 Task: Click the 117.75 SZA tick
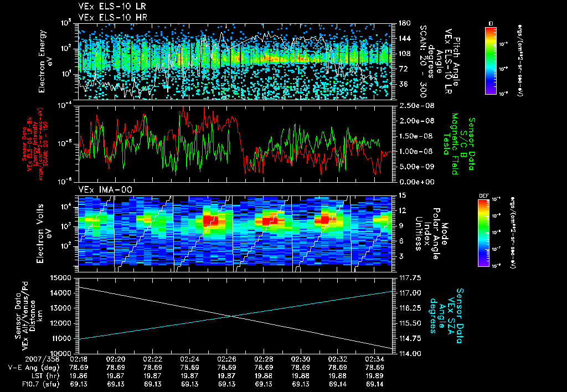(x=410, y=278)
